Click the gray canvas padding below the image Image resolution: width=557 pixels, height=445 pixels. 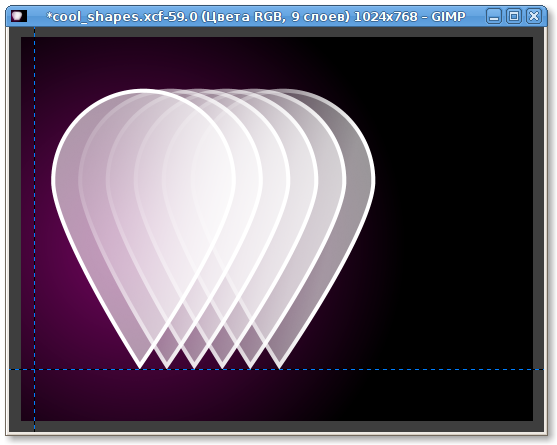click(276, 426)
